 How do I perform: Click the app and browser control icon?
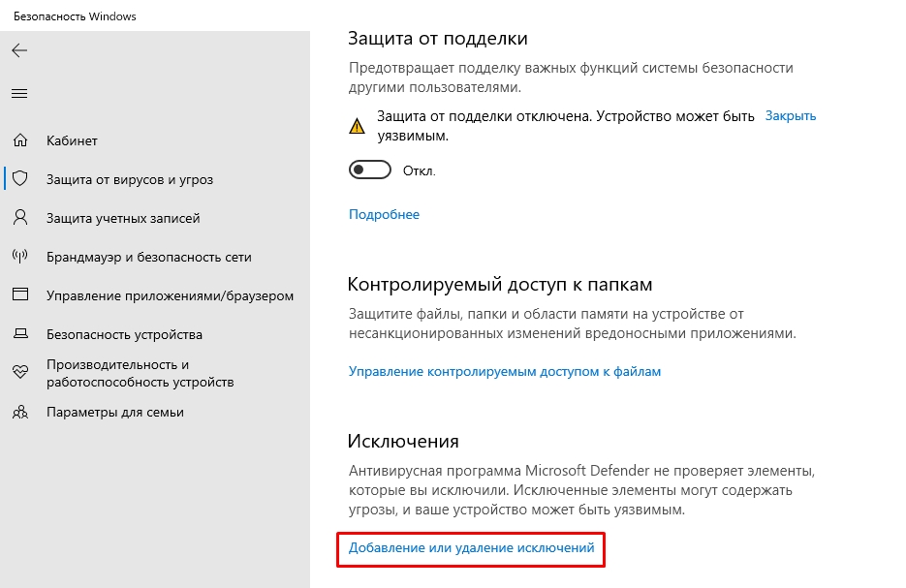[19, 295]
